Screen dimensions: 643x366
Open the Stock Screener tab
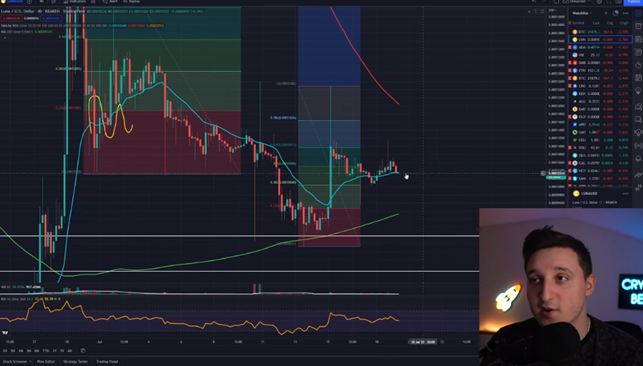tap(15, 361)
